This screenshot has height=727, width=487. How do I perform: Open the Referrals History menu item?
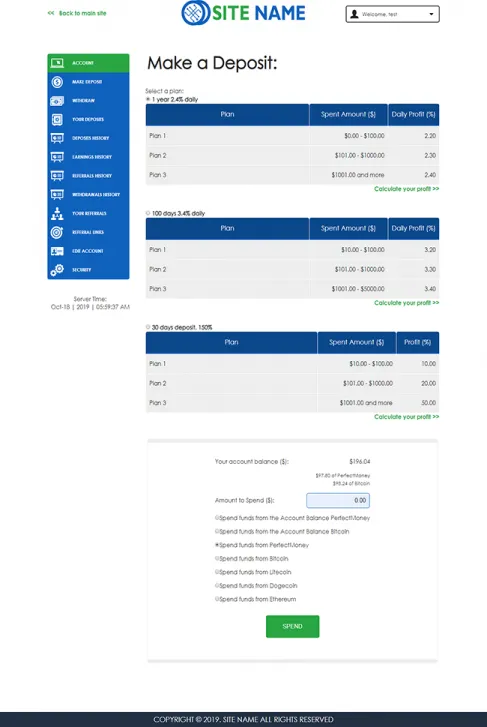88,176
